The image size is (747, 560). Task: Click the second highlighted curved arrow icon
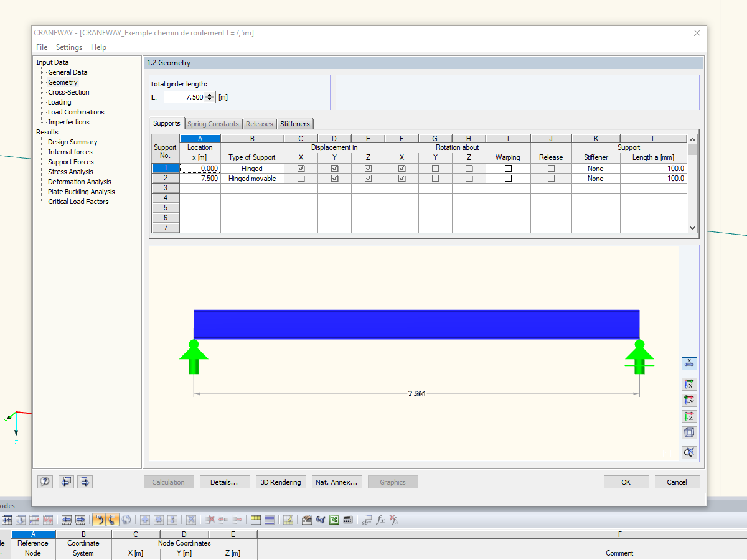113,520
